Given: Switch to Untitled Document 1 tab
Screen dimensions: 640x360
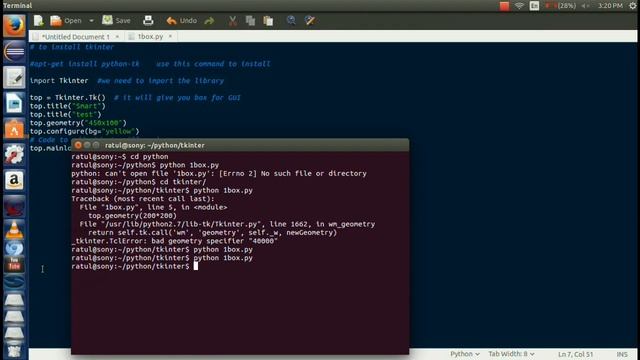Looking at the screenshot, I should coord(76,37).
